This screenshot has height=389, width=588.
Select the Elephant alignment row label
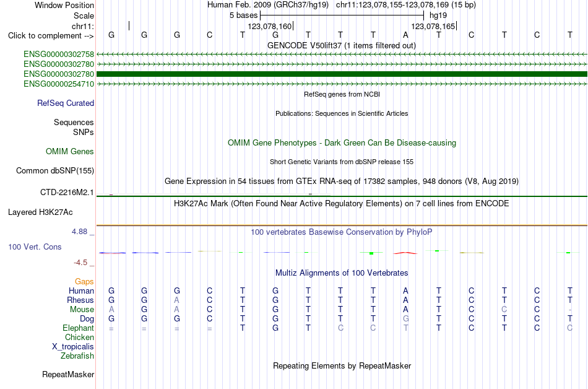pos(78,328)
